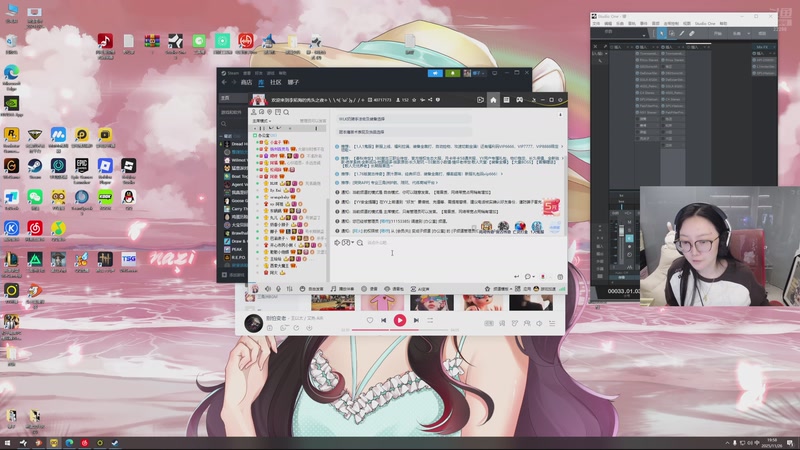The height and width of the screenshot is (450, 800).
Task: Open the Recycle Bin
Action: pyautogui.click(x=11, y=41)
